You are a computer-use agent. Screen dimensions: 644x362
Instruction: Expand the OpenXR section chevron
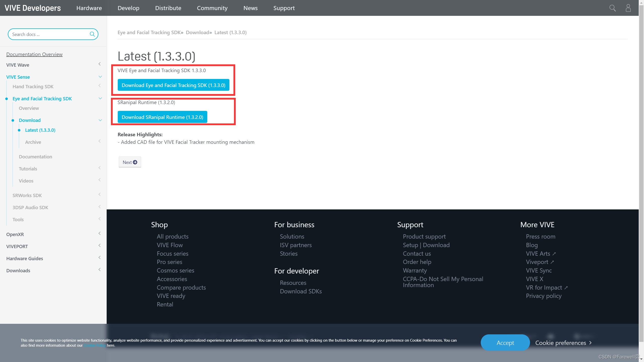(100, 234)
